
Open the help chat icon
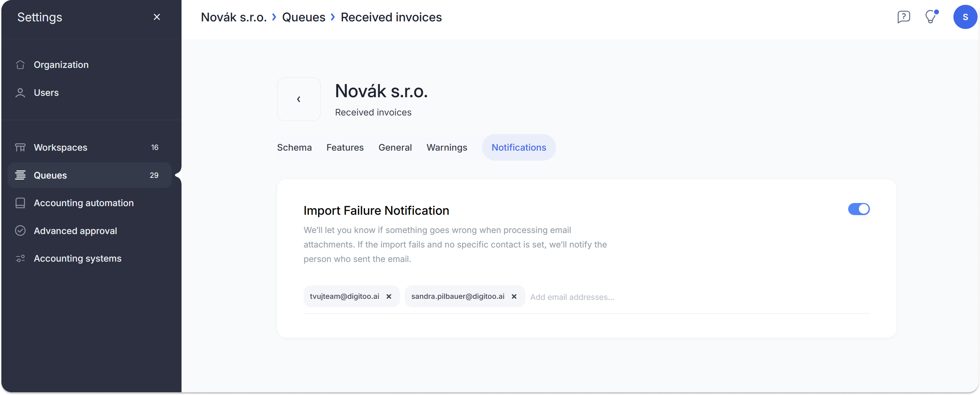pyautogui.click(x=904, y=17)
